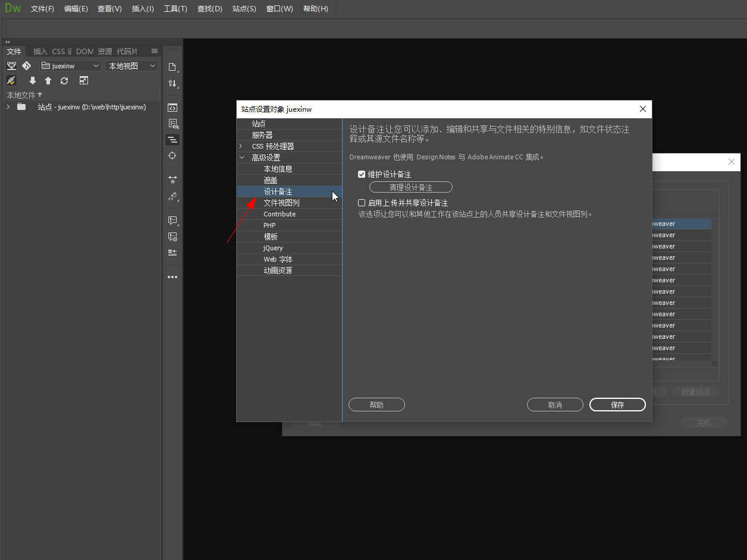Open the 编辑(E) menu

76,9
